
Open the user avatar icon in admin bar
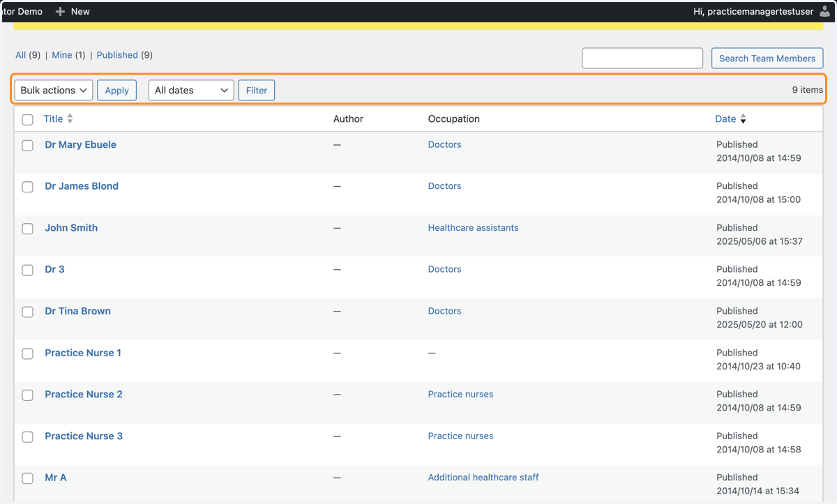click(x=824, y=11)
